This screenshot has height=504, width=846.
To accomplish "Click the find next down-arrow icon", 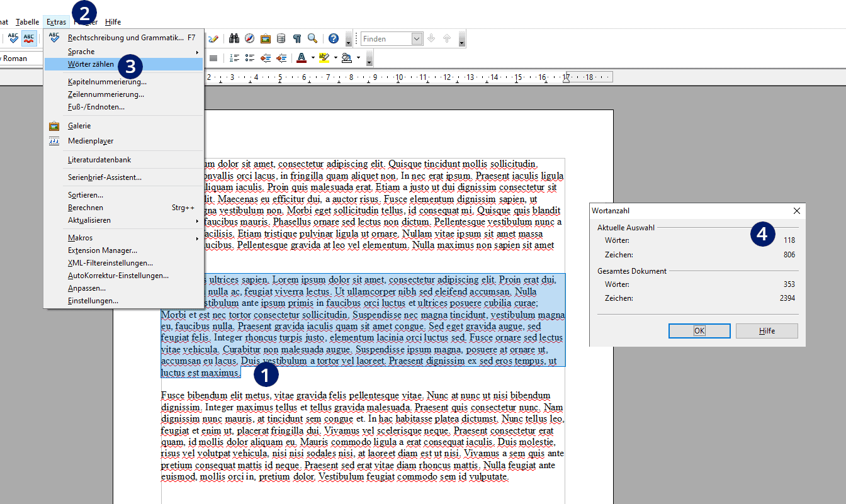I will [x=431, y=38].
